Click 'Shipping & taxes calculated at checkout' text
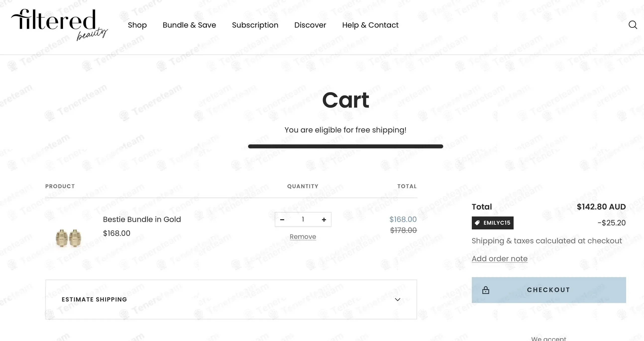Viewport: 644px width, 341px height. (x=547, y=241)
